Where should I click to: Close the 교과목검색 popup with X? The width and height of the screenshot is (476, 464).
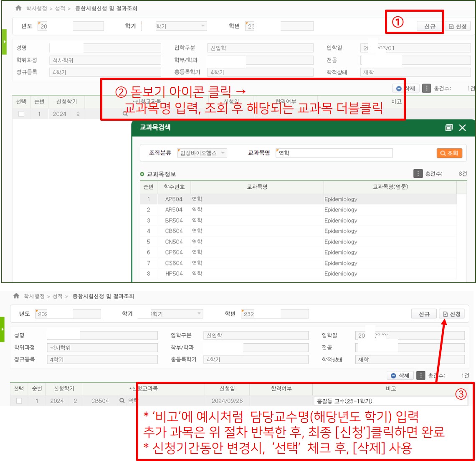[462, 128]
